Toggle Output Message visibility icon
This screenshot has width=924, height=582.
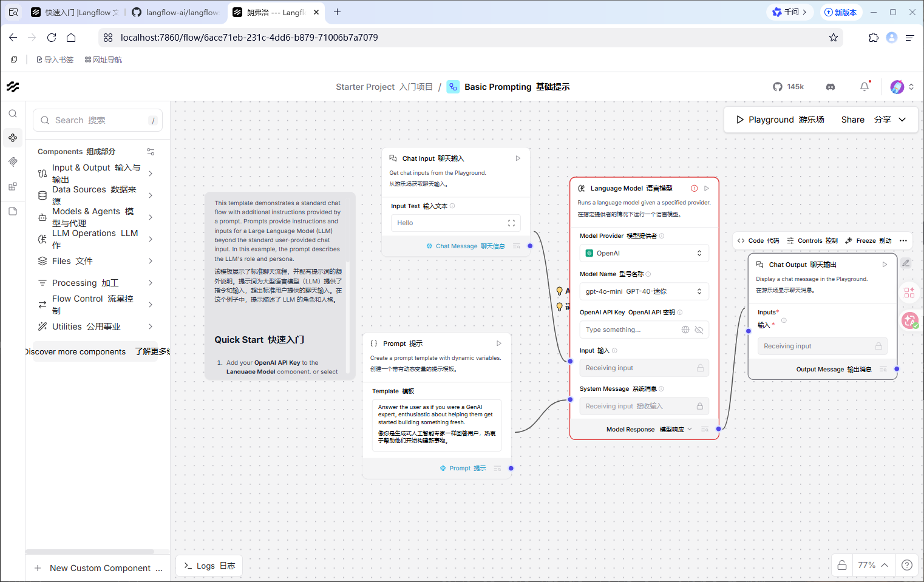(883, 369)
